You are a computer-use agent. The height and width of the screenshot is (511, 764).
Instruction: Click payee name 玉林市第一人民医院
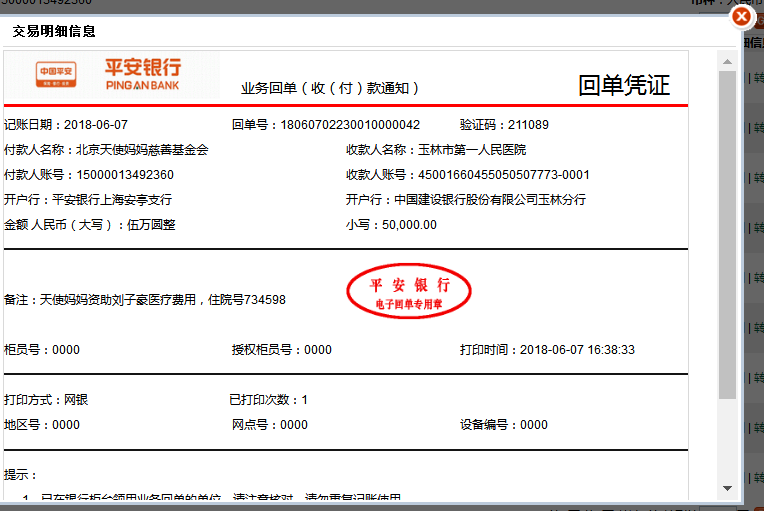click(472, 150)
